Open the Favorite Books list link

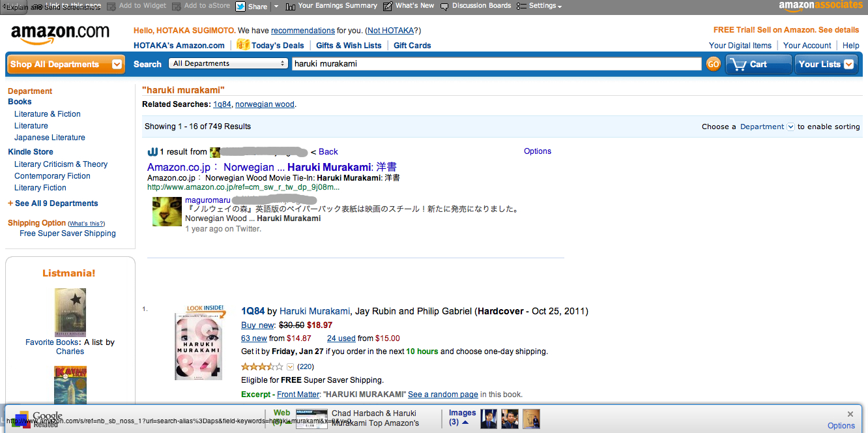(x=53, y=342)
